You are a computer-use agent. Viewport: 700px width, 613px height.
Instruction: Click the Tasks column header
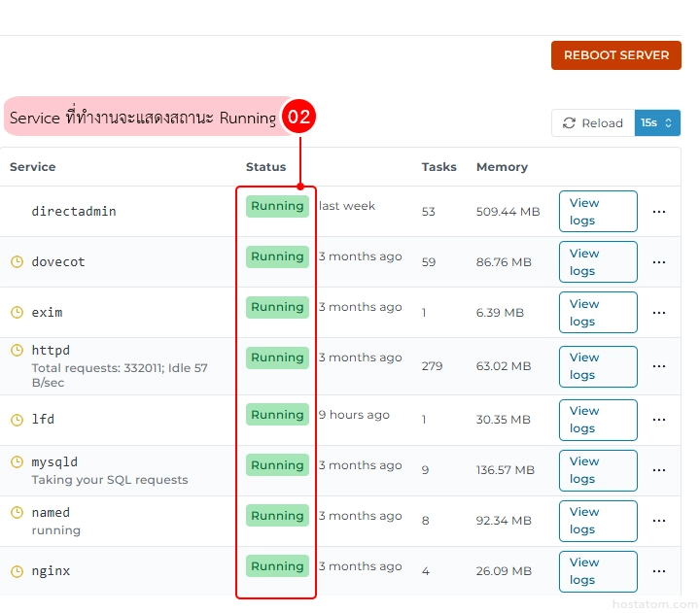tap(438, 167)
